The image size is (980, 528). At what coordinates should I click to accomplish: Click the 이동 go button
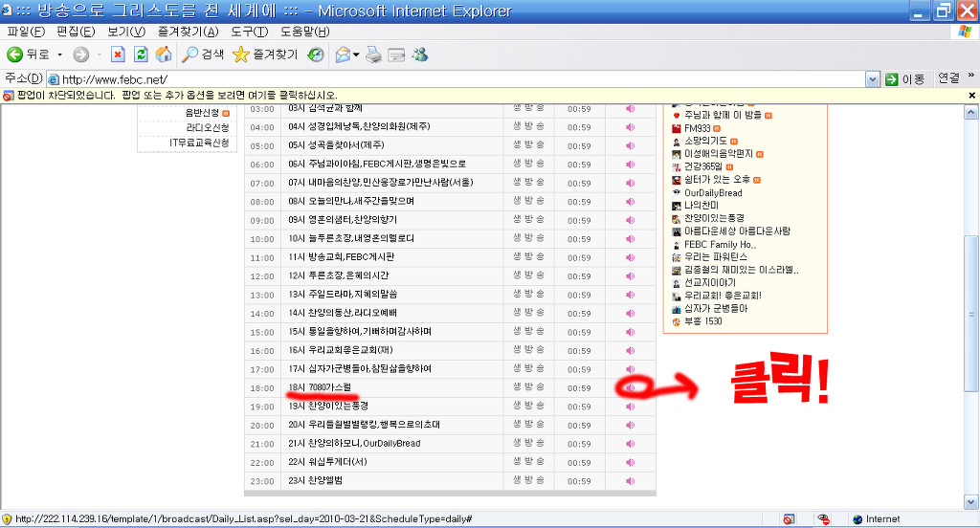click(905, 78)
